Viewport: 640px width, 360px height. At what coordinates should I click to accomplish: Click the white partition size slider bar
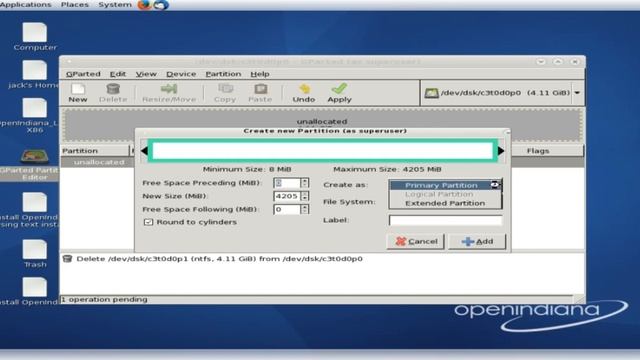tap(322, 151)
